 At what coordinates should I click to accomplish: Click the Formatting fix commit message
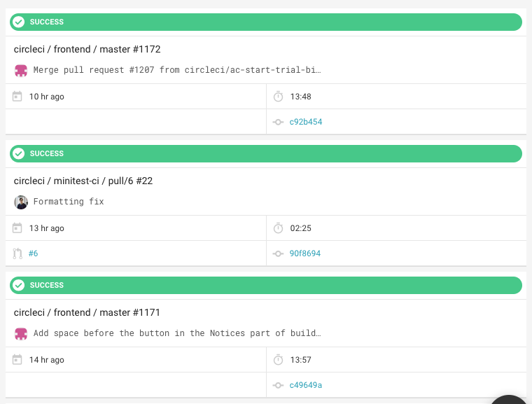pyautogui.click(x=69, y=202)
